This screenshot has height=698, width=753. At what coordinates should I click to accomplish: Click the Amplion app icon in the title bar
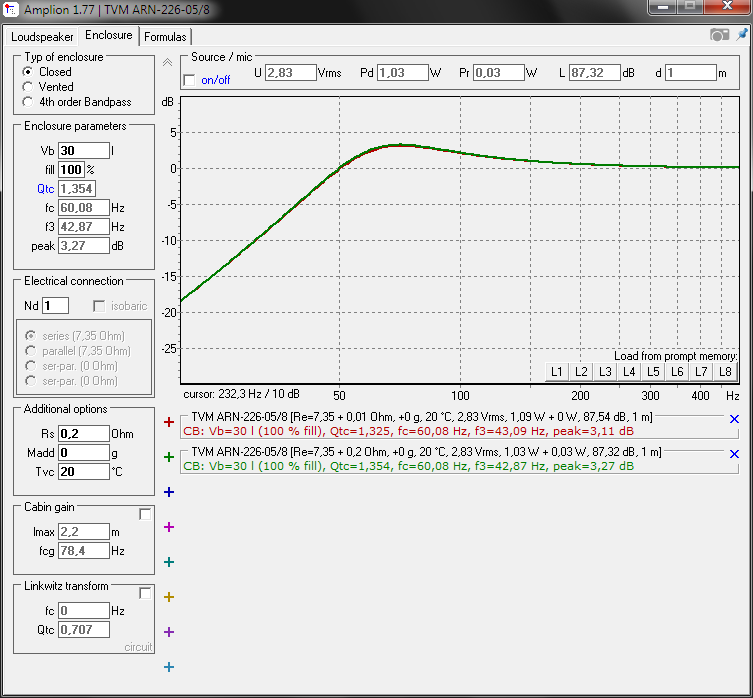click(x=11, y=10)
